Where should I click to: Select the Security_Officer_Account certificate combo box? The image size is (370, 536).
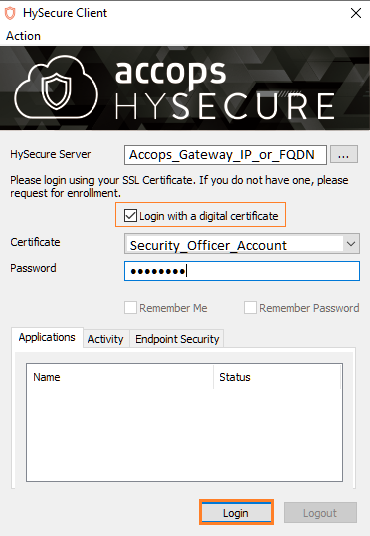tap(242, 244)
